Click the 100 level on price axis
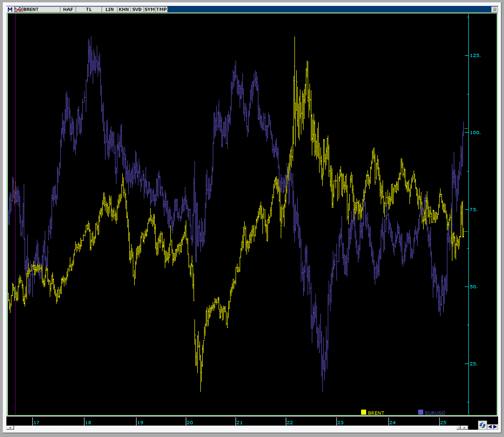 475,133
